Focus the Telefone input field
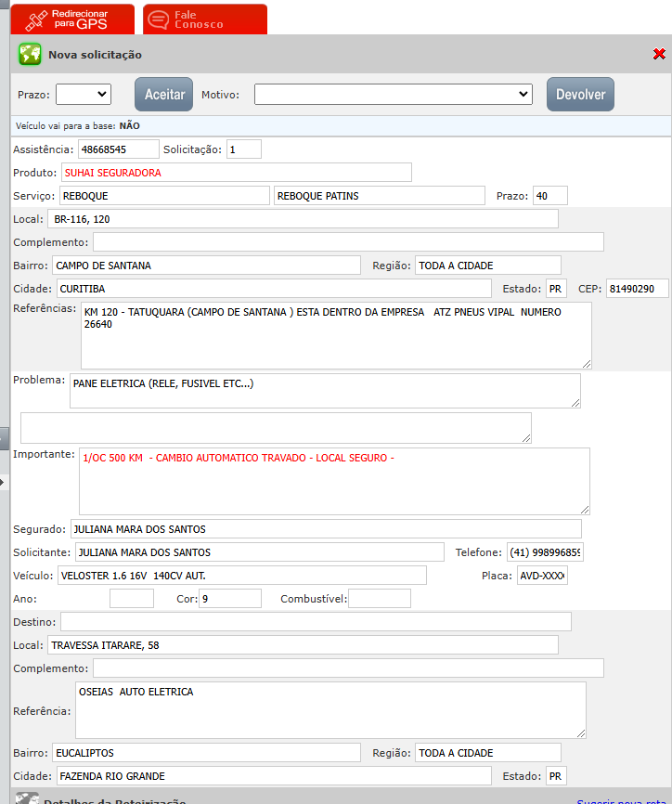 point(545,552)
